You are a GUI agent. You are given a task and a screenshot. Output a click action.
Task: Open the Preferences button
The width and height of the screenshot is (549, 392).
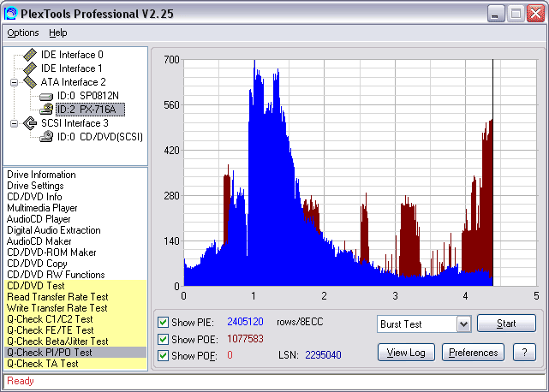pyautogui.click(x=473, y=353)
